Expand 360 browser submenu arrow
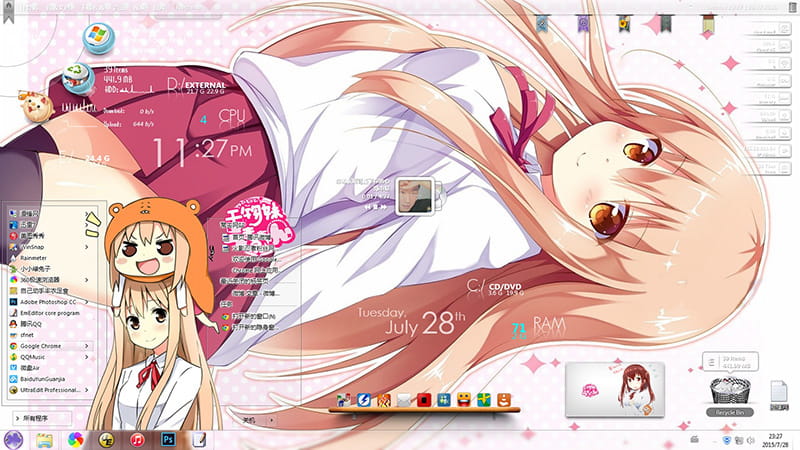Screen dimensions: 800x450 pos(87,280)
